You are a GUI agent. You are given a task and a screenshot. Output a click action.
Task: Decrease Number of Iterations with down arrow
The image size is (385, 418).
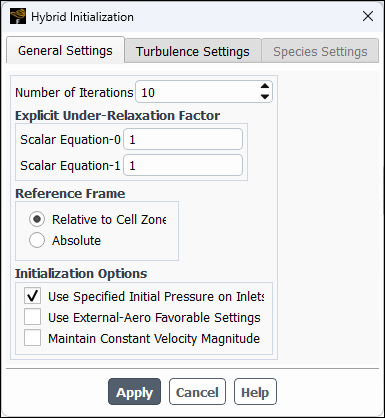pos(265,97)
